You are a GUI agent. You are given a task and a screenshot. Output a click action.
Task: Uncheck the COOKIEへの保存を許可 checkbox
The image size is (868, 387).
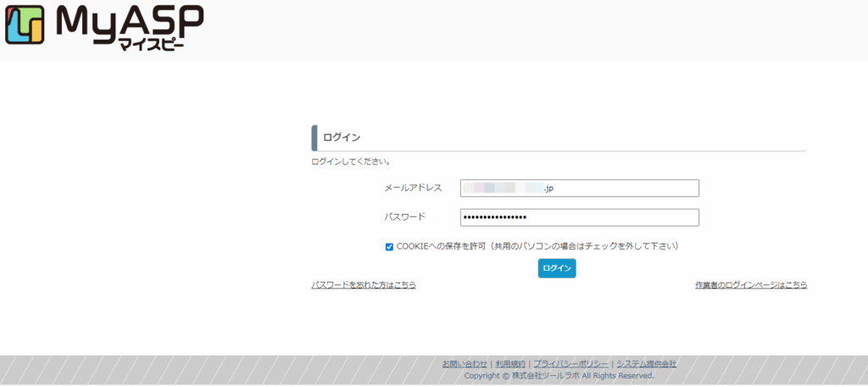tap(389, 247)
